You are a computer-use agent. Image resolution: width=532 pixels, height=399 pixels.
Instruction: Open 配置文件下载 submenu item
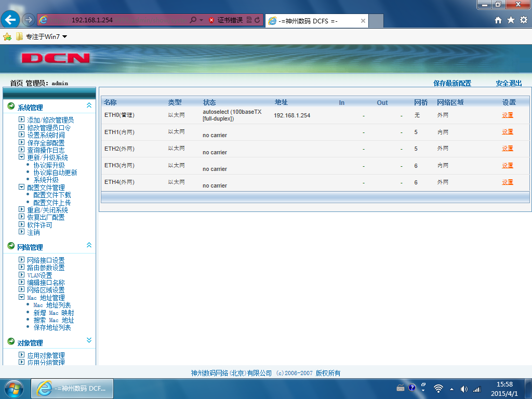(52, 195)
